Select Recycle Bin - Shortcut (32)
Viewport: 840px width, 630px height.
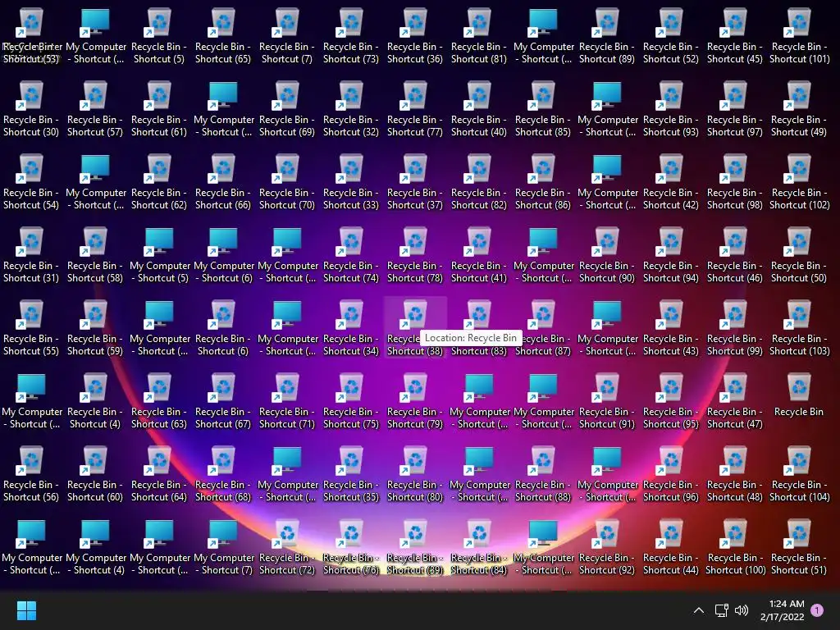coord(351,109)
